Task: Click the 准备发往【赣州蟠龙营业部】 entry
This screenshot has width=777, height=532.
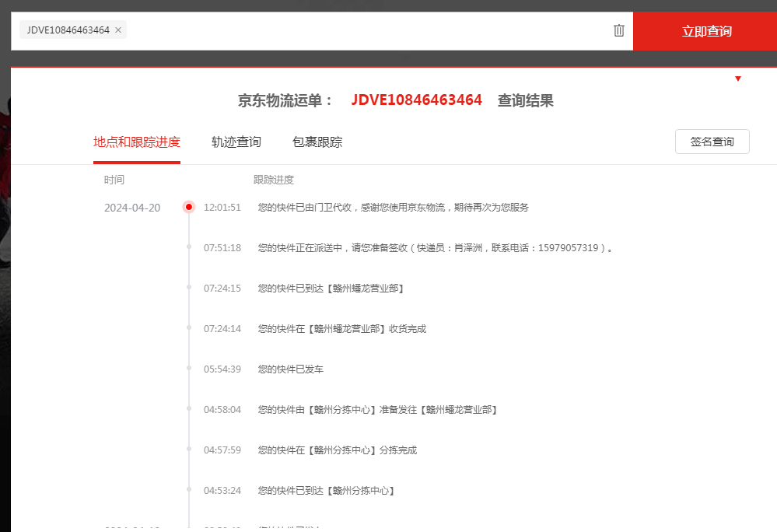Action: tap(377, 410)
